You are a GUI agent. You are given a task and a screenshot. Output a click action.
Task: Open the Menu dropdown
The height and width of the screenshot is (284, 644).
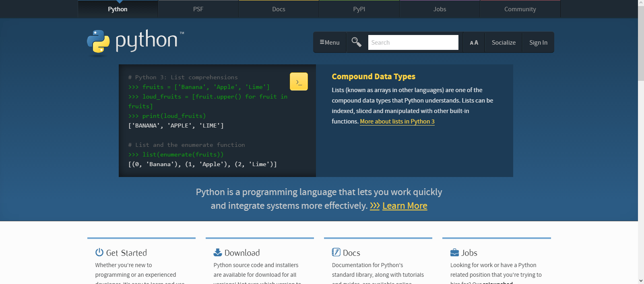click(x=330, y=42)
